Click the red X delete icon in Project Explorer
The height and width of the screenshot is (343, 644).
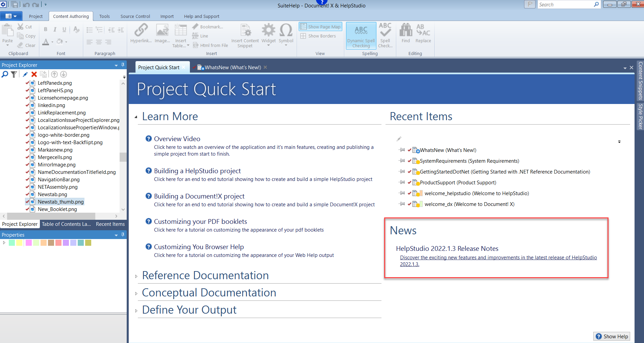34,74
